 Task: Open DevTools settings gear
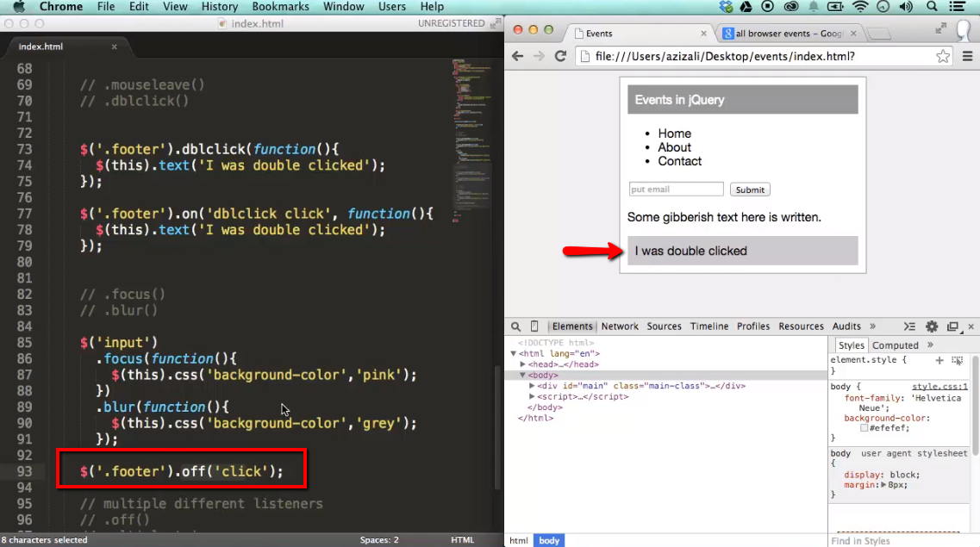(932, 326)
